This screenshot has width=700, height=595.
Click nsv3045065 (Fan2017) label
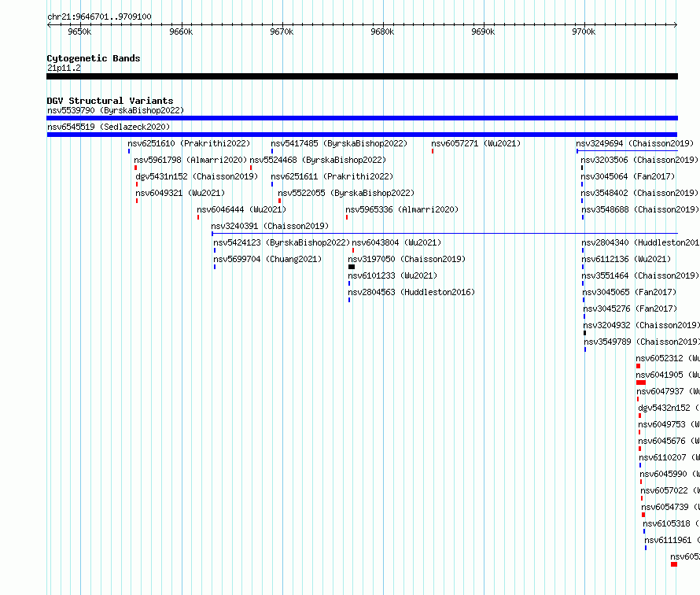pyautogui.click(x=629, y=292)
